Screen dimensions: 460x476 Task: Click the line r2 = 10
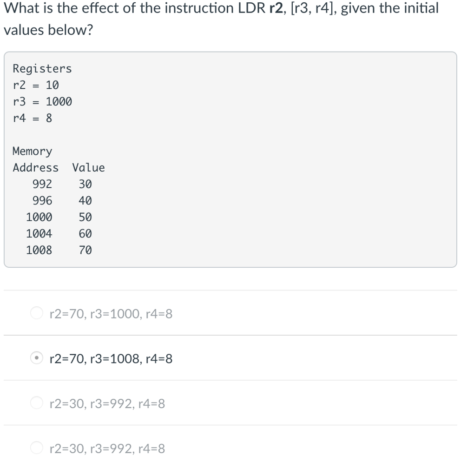click(36, 85)
